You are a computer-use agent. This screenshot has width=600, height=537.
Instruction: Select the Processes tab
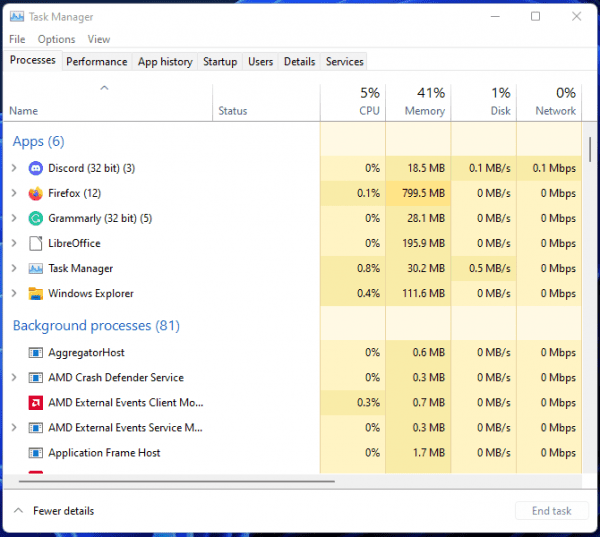click(x=33, y=60)
